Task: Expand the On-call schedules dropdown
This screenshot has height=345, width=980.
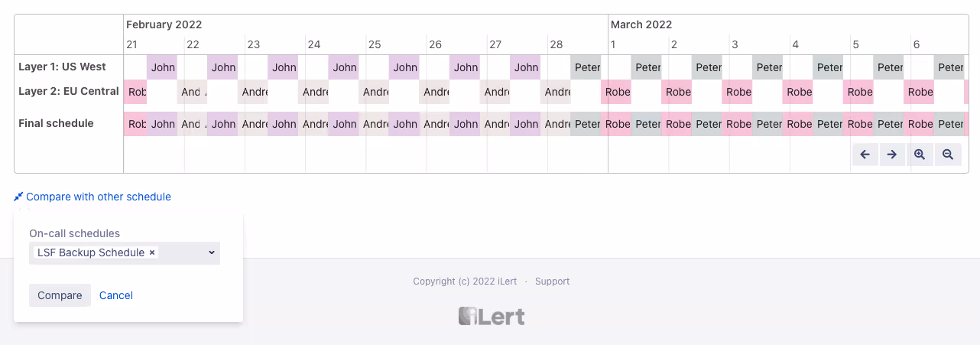Action: pos(212,252)
